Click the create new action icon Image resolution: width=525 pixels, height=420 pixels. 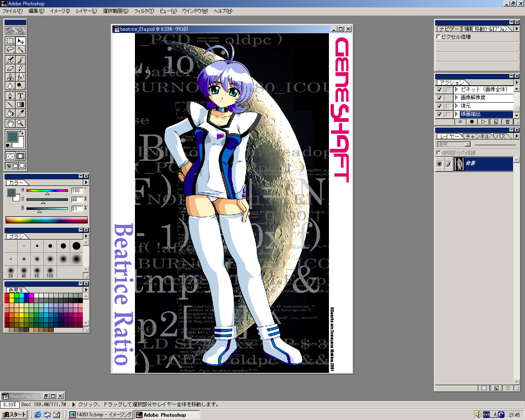[495, 122]
